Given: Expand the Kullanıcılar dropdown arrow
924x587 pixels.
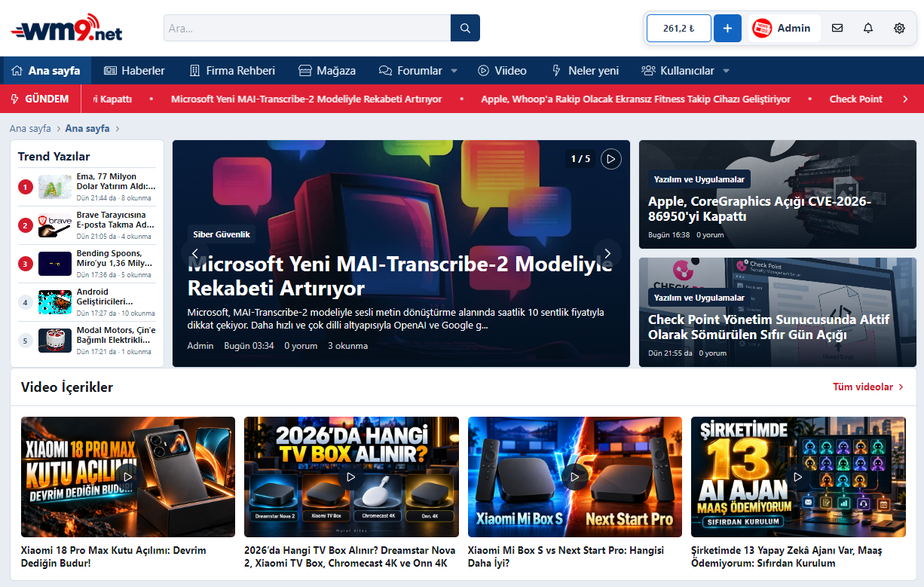Looking at the screenshot, I should (726, 71).
